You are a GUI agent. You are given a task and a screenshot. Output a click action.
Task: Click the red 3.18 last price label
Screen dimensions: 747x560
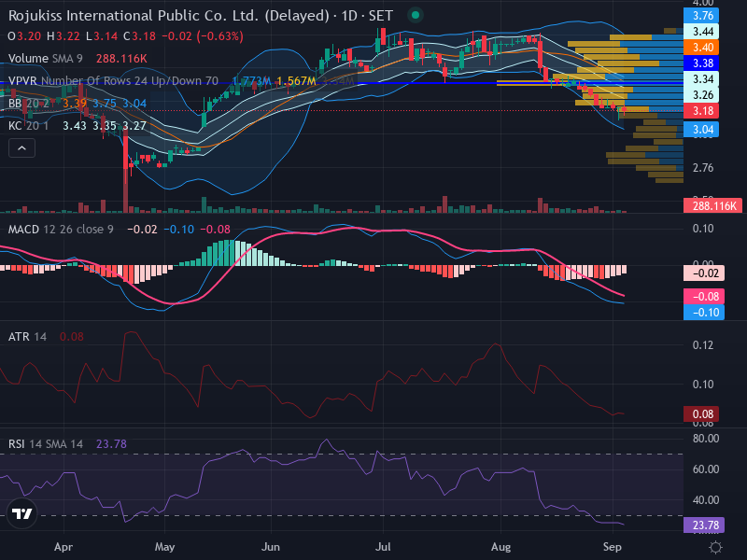point(701,111)
